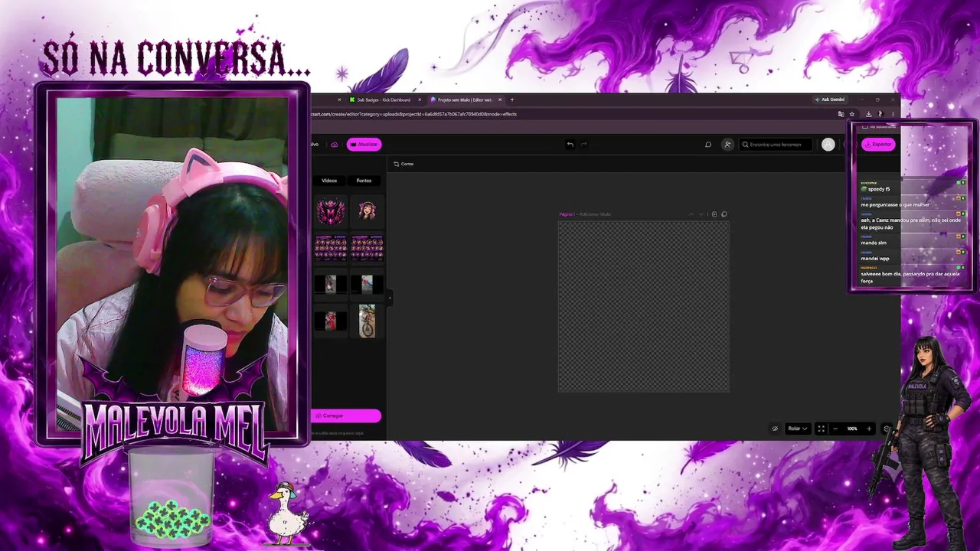The image size is (980, 551).
Task: Open a new browser tab
Action: (512, 99)
